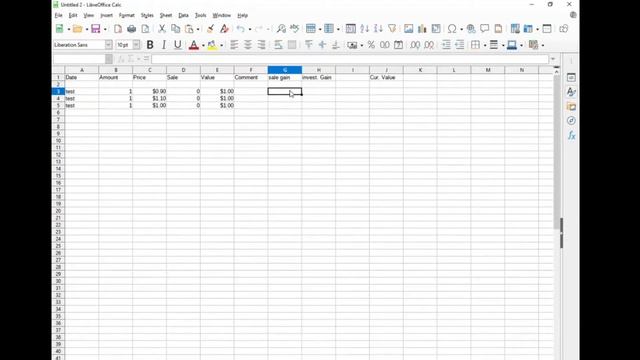The width and height of the screenshot is (640, 360).
Task: Open borders dropdown arrow
Action: click(485, 45)
